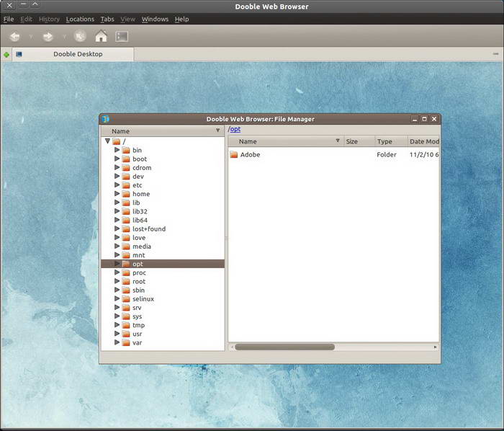Image resolution: width=504 pixels, height=431 pixels.
Task: Add a new tab with green plus icon
Action: pos(6,55)
